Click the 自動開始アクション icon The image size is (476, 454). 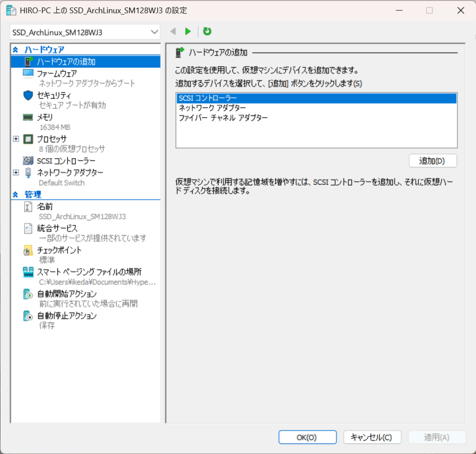pos(28,294)
